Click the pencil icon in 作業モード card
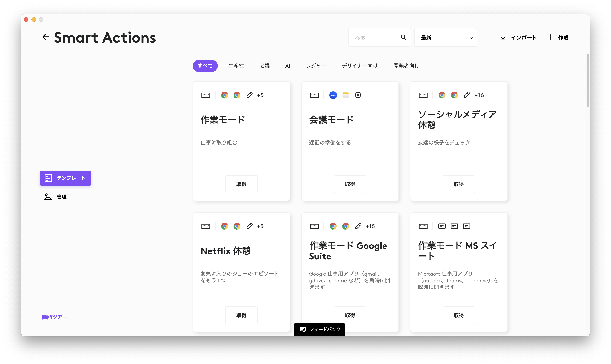Image resolution: width=611 pixels, height=364 pixels. (249, 95)
